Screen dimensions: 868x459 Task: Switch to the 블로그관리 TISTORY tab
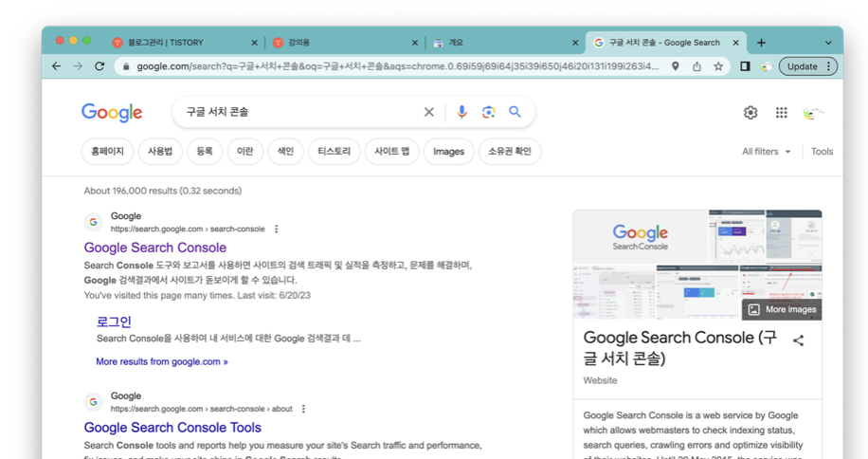(x=185, y=43)
